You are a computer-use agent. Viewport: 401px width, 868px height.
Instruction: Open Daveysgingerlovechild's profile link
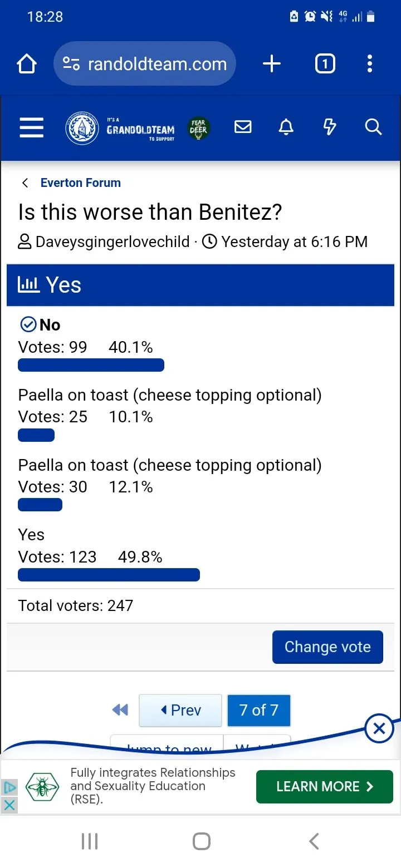(x=113, y=242)
